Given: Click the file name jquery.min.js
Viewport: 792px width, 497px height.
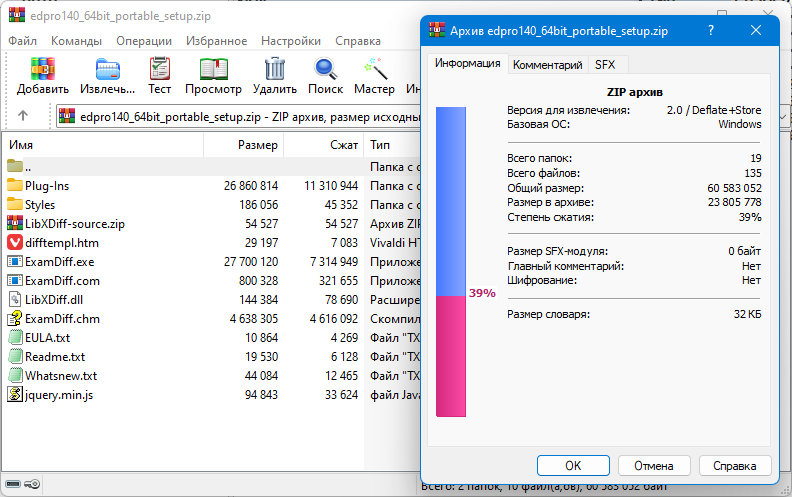Looking at the screenshot, I should coord(59,395).
